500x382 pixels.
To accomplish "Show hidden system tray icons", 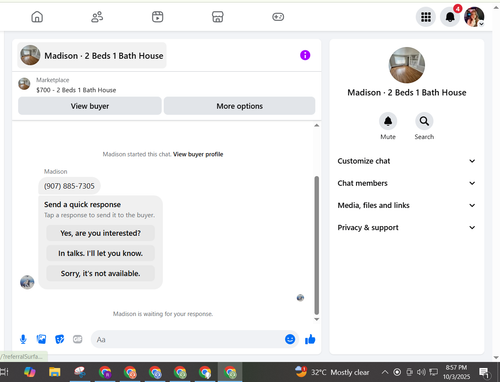I will pyautogui.click(x=385, y=372).
